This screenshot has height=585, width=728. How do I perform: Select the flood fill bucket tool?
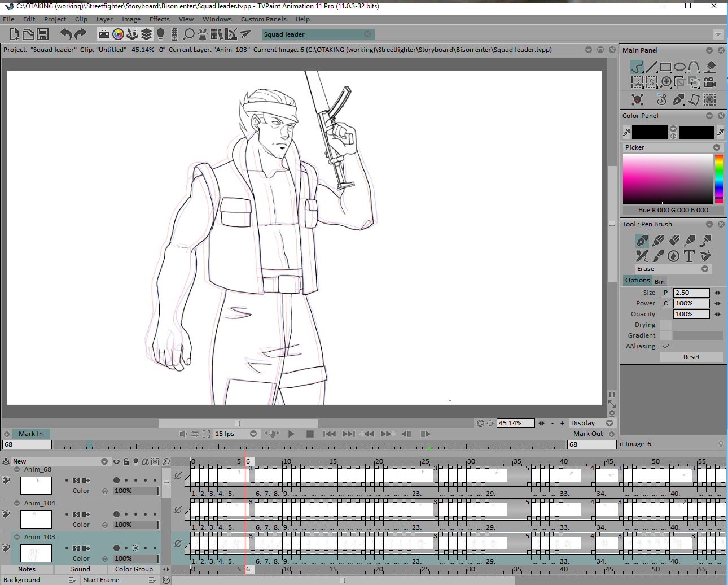(711, 67)
